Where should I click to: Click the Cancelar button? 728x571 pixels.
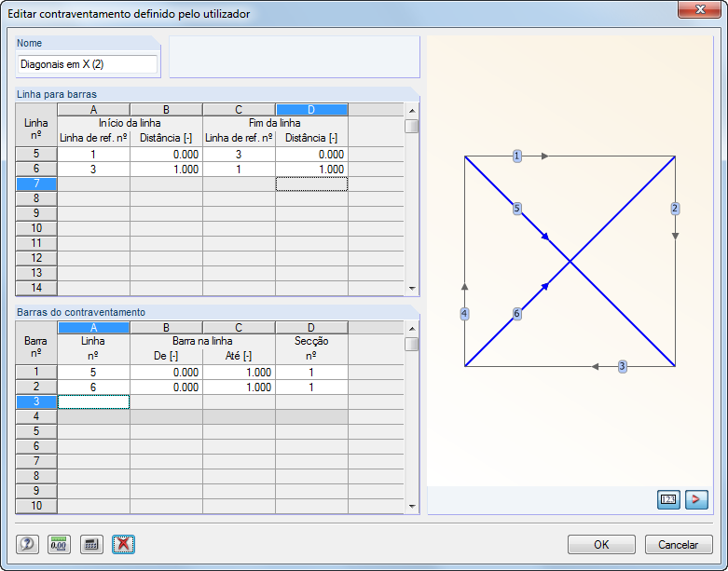(679, 545)
